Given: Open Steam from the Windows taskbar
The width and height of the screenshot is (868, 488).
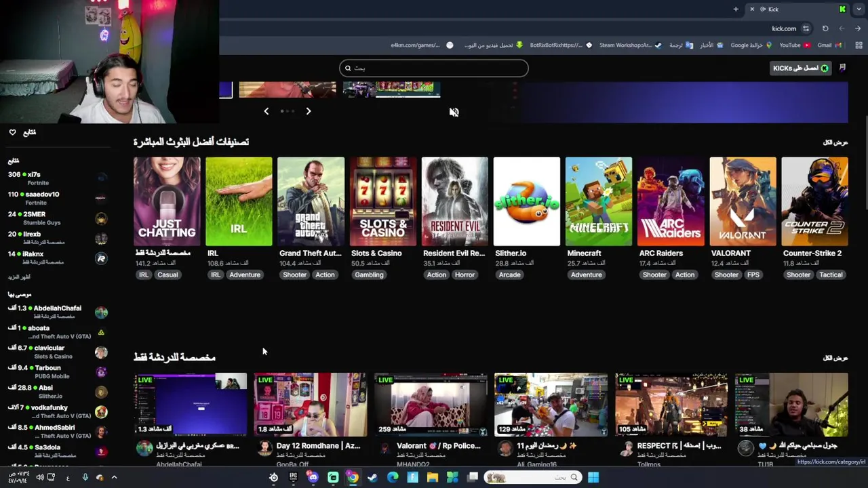Looking at the screenshot, I should [372, 477].
